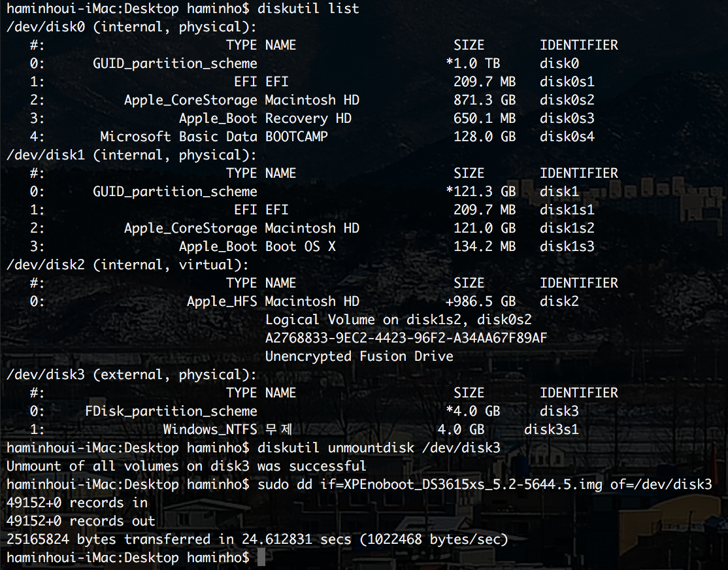The width and height of the screenshot is (728, 570).
Task: Click the disk0s4 BOOTCAMP identifier text
Action: [x=567, y=136]
